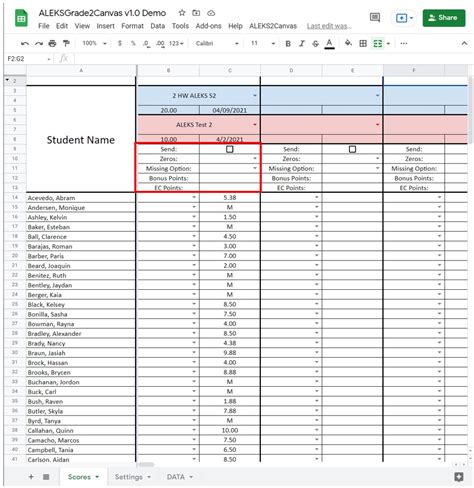474x488 pixels.
Task: Add a new sheet with plus icon
Action: tap(31, 477)
